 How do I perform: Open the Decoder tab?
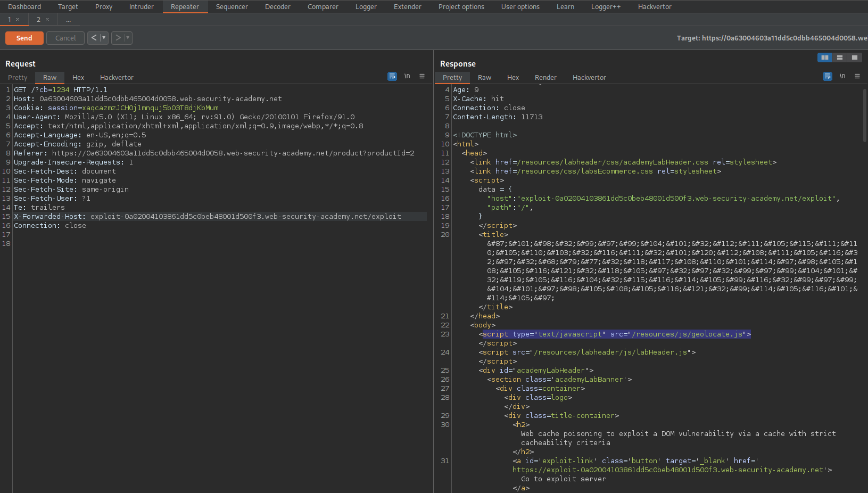tap(278, 6)
